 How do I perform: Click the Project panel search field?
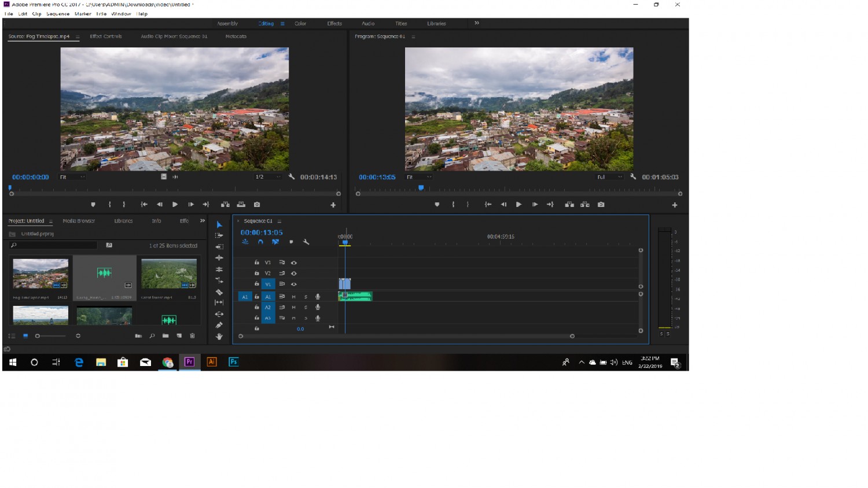(x=54, y=246)
